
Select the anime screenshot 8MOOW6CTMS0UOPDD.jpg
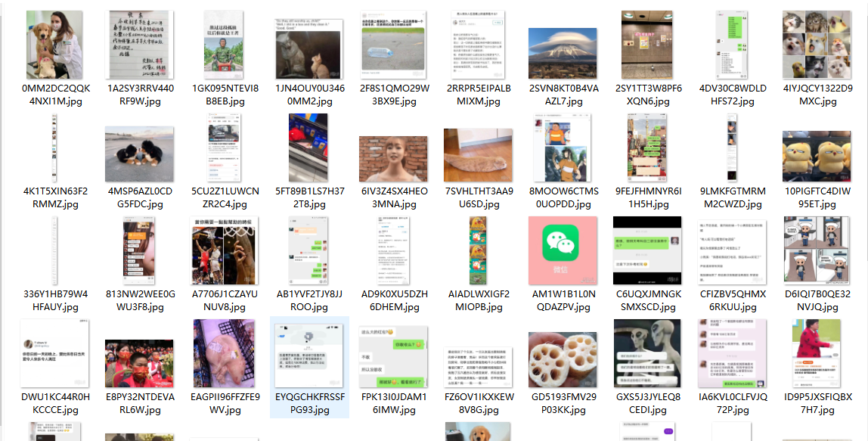(563, 148)
